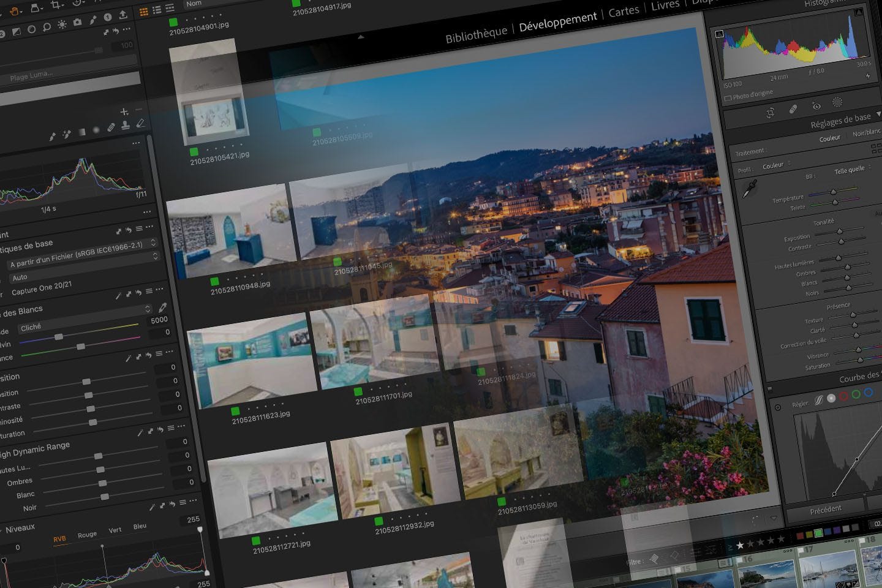Select the Heal bandage layer tool
This screenshot has width=882, height=588.
pyautogui.click(x=111, y=127)
